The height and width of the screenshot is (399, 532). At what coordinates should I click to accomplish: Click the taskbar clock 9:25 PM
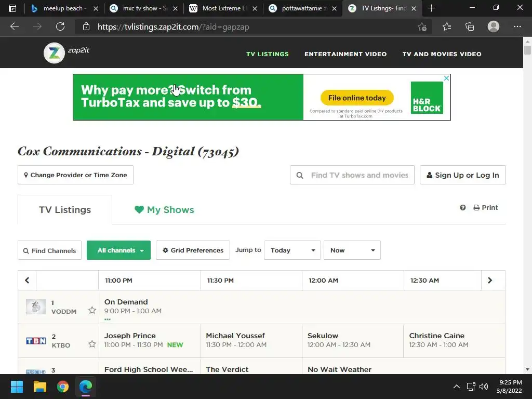pyautogui.click(x=509, y=387)
